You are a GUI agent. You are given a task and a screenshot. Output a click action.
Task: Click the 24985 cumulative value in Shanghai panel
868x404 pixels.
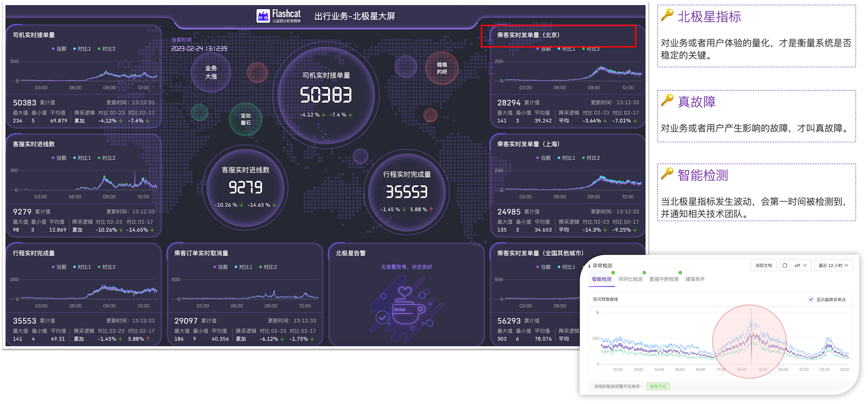(509, 211)
